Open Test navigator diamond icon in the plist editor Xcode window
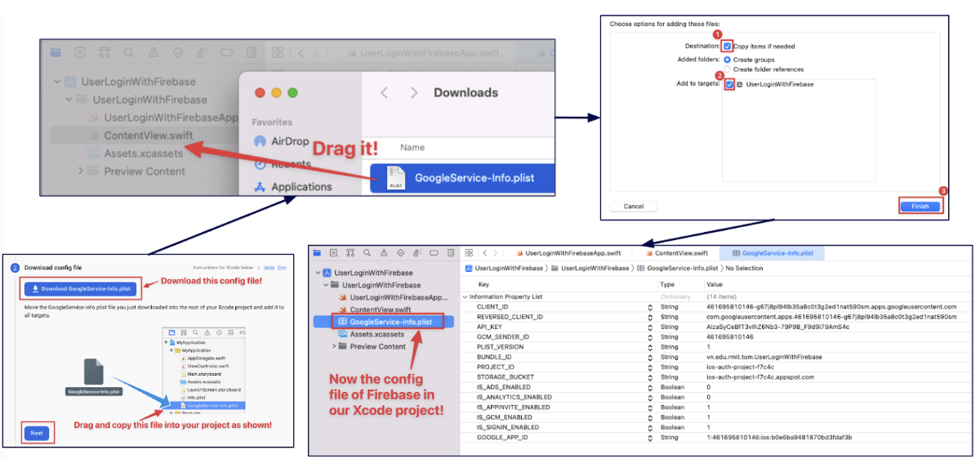The image size is (980, 463). point(400,253)
